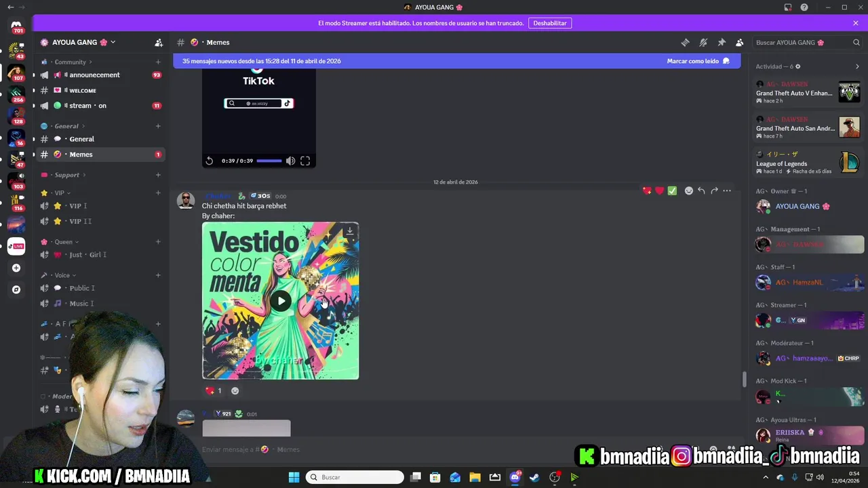Enter fullscreen on TikTok video

[x=305, y=161]
